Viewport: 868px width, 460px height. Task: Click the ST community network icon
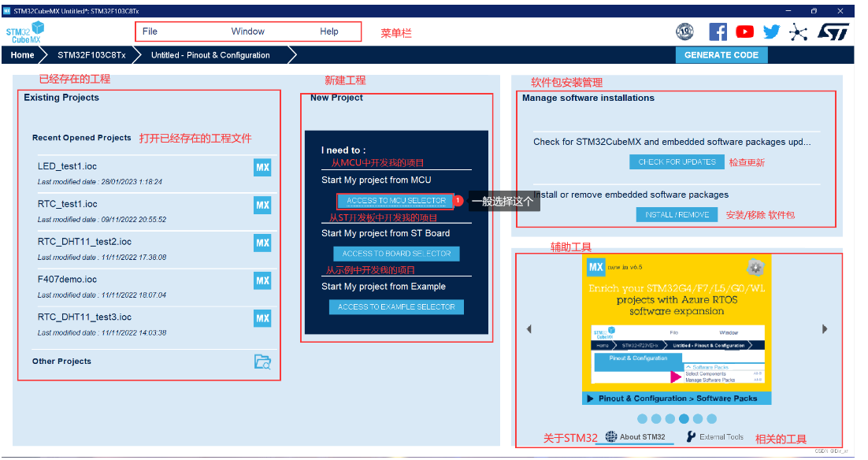coord(798,32)
